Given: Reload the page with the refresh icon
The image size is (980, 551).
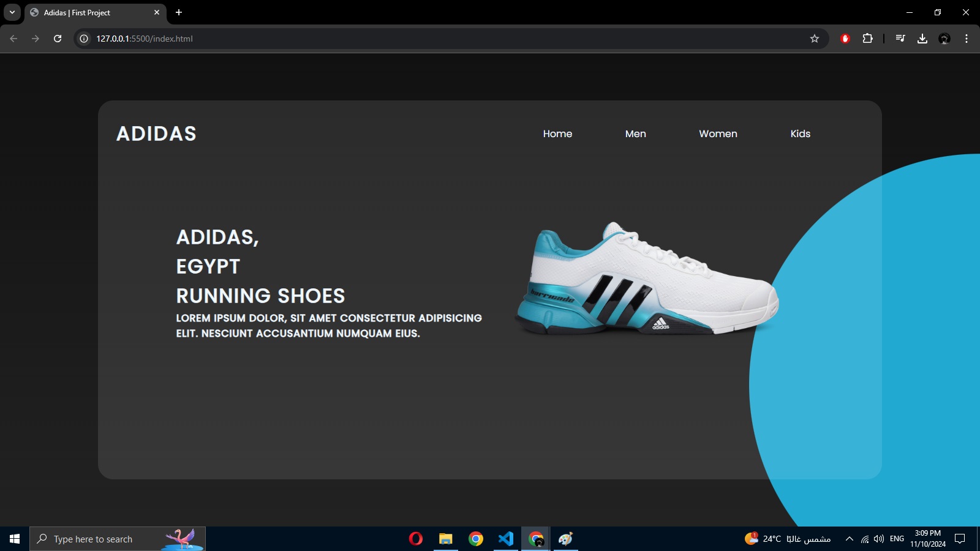Looking at the screenshot, I should click(58, 39).
